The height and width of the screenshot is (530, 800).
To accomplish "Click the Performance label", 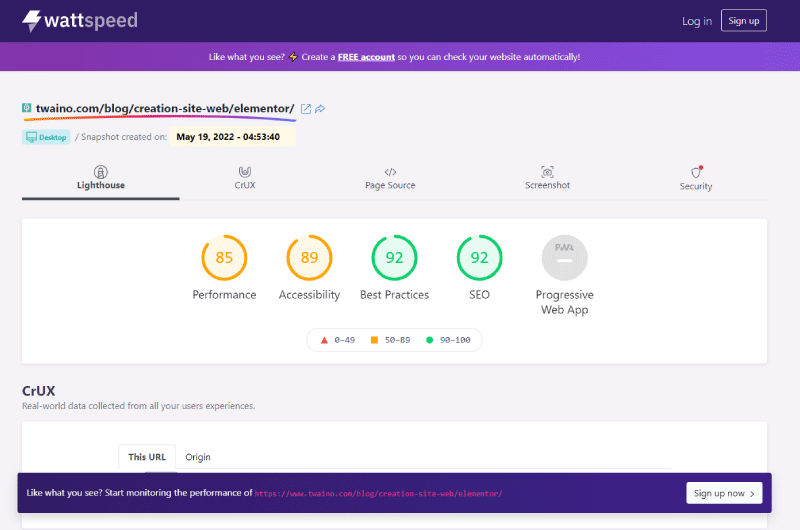I will [x=224, y=295].
